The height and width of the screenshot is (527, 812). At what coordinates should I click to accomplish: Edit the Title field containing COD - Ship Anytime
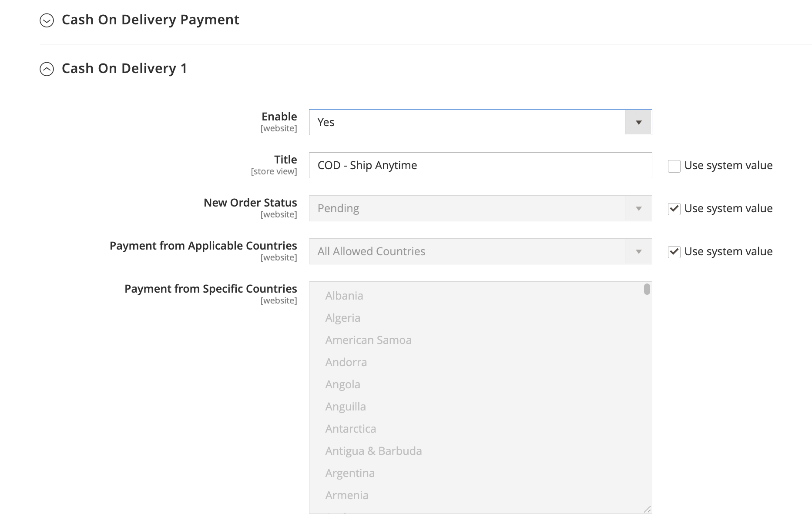point(479,165)
